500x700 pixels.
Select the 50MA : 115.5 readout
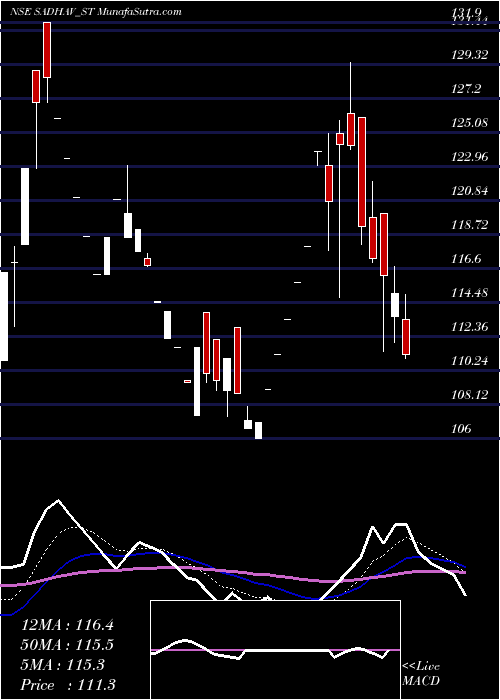coord(67,645)
